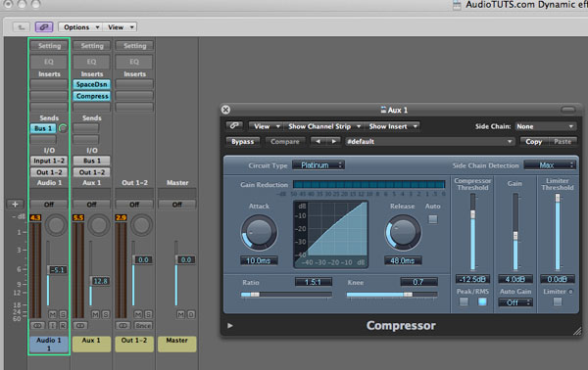Enable the Limiter checkbox
This screenshot has width=588, height=370.
pyautogui.click(x=558, y=301)
